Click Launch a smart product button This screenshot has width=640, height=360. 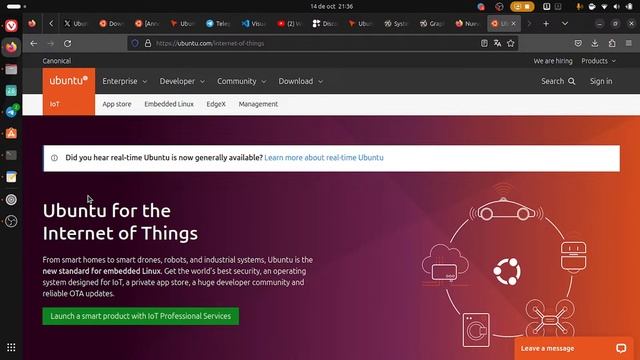click(140, 316)
